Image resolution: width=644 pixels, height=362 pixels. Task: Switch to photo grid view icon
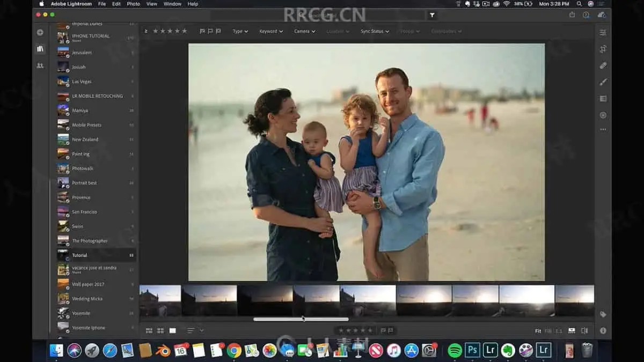tap(149, 331)
